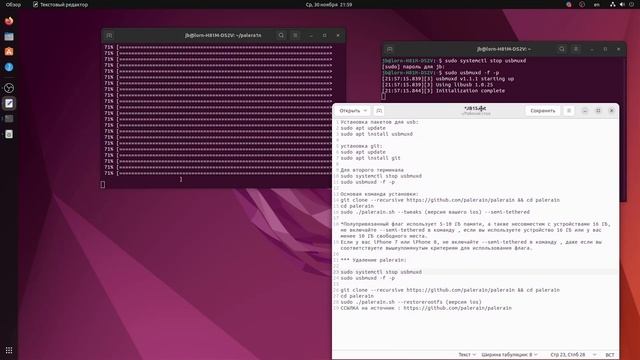Open the volume icon in top bar
Viewport: 640px width, 360px height.
[x=622, y=4]
